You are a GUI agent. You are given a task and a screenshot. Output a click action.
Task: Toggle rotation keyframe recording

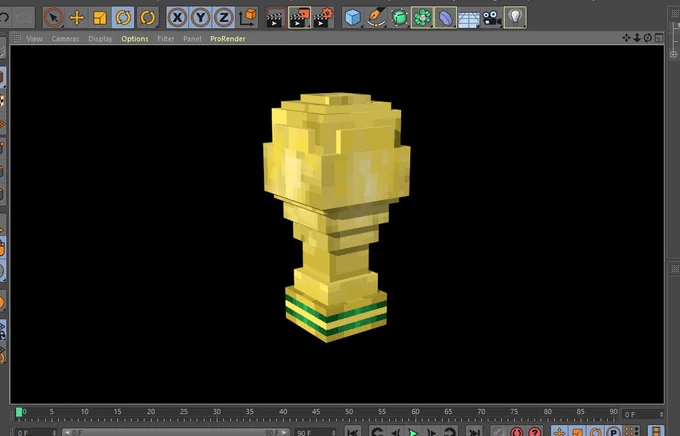(x=595, y=432)
